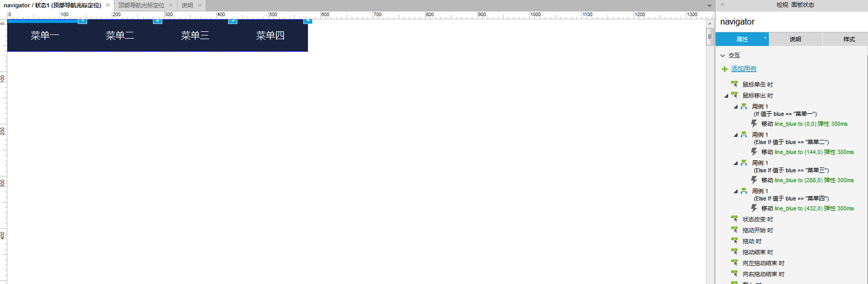Collapse the 鼠标移出时 event tree
This screenshot has height=284, width=868.
point(726,96)
